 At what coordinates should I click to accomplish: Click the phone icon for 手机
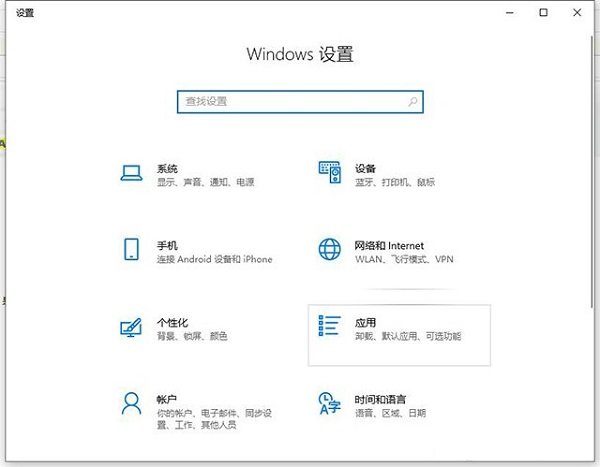pos(131,250)
